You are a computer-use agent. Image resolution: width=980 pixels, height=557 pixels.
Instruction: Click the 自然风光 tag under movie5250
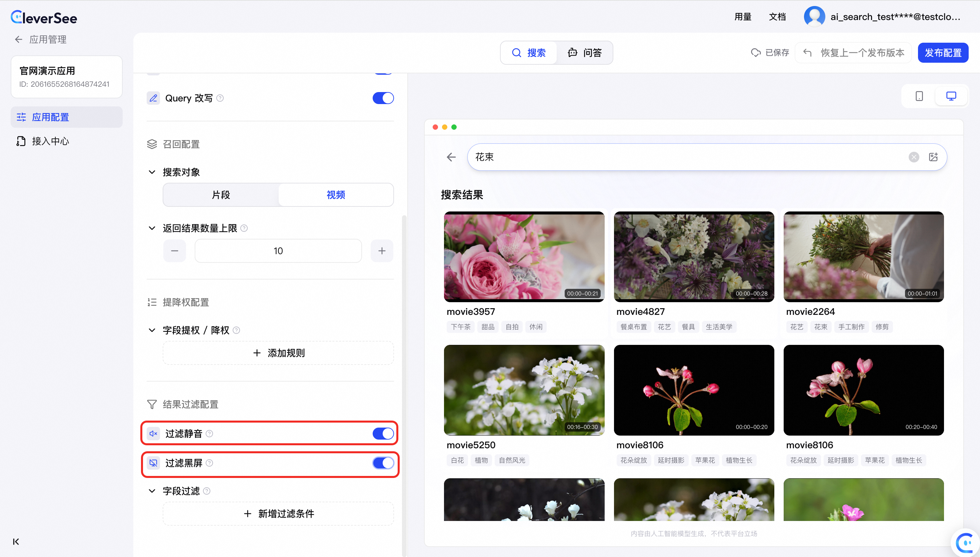pos(512,460)
